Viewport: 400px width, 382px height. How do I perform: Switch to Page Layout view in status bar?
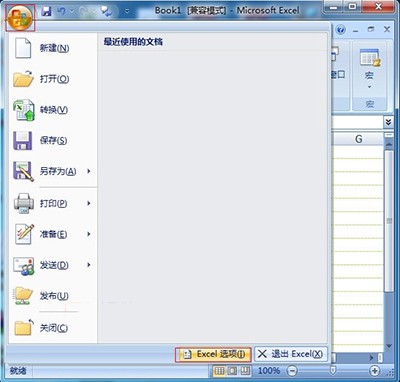[232, 370]
